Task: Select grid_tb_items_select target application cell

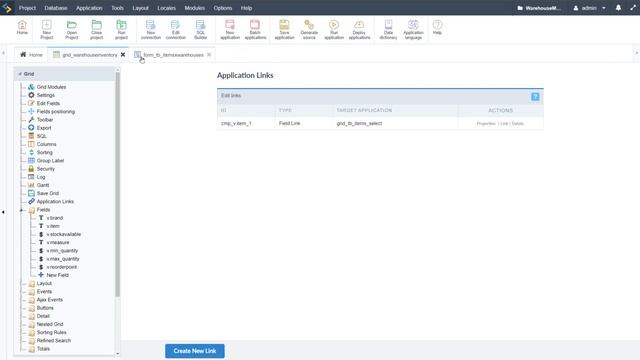Action: tap(395, 123)
